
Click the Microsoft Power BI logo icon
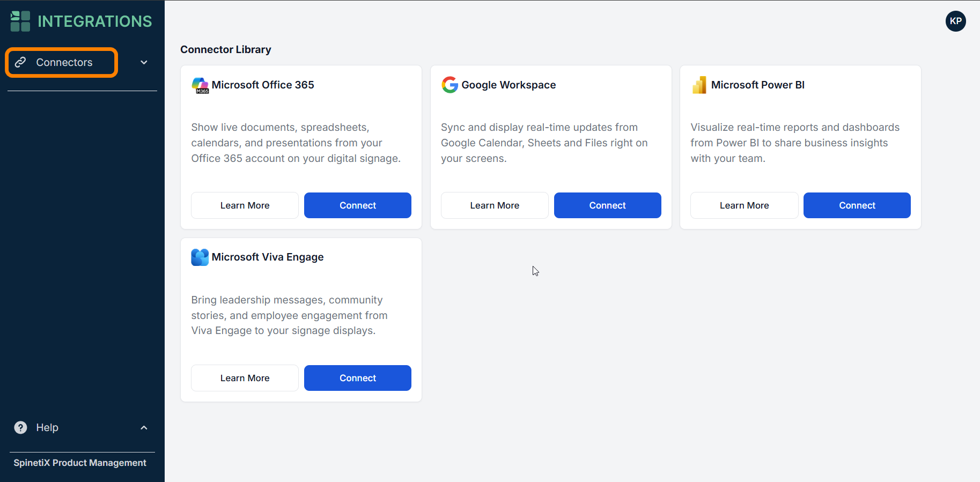coord(699,85)
